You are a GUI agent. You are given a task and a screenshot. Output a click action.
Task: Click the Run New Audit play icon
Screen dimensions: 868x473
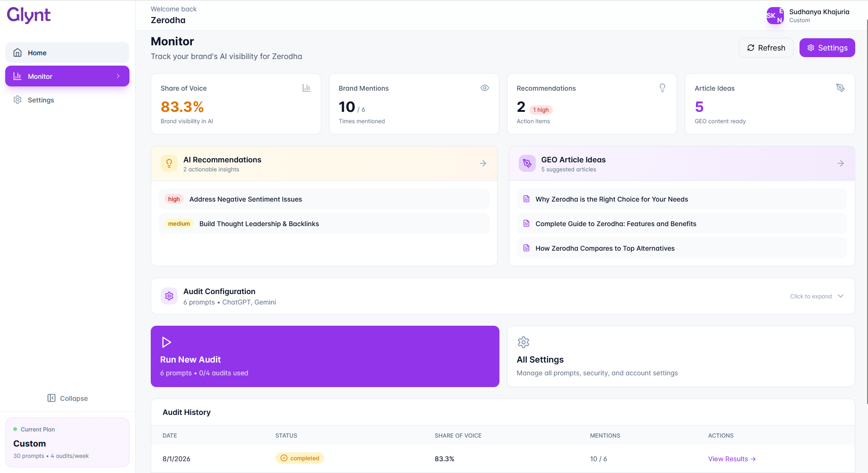[x=166, y=342]
